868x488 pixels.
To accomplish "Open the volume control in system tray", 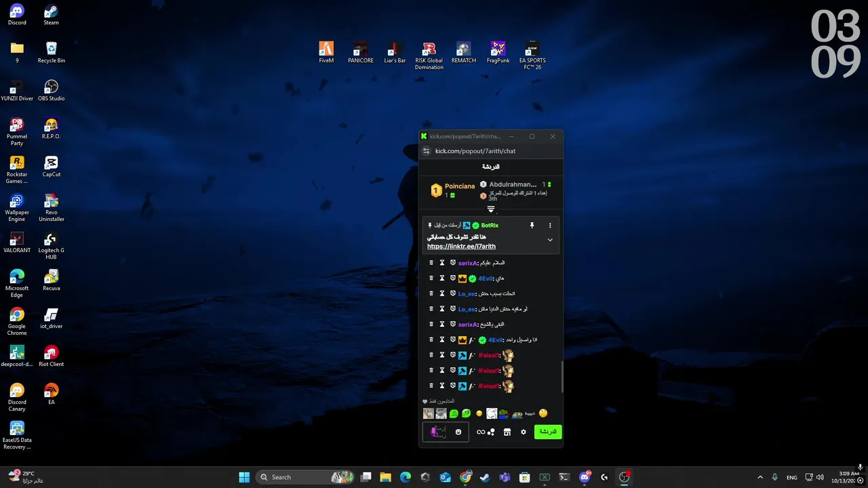I will 821,477.
